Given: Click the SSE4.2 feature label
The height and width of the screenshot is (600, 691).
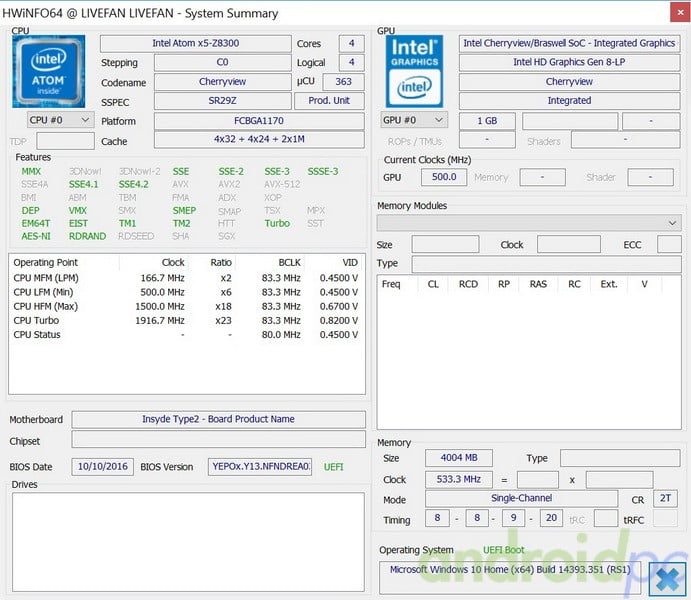Looking at the screenshot, I should click(134, 184).
